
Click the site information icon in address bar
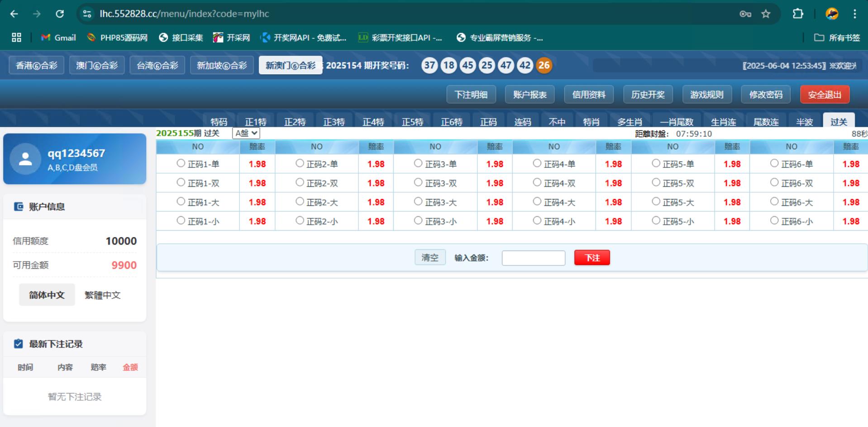[x=87, y=14]
